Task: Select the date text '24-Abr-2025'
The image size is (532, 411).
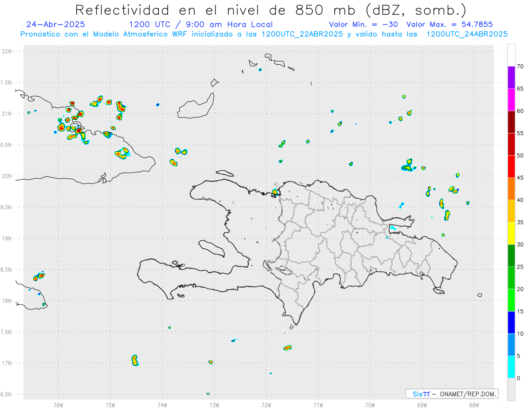Action: (56, 24)
